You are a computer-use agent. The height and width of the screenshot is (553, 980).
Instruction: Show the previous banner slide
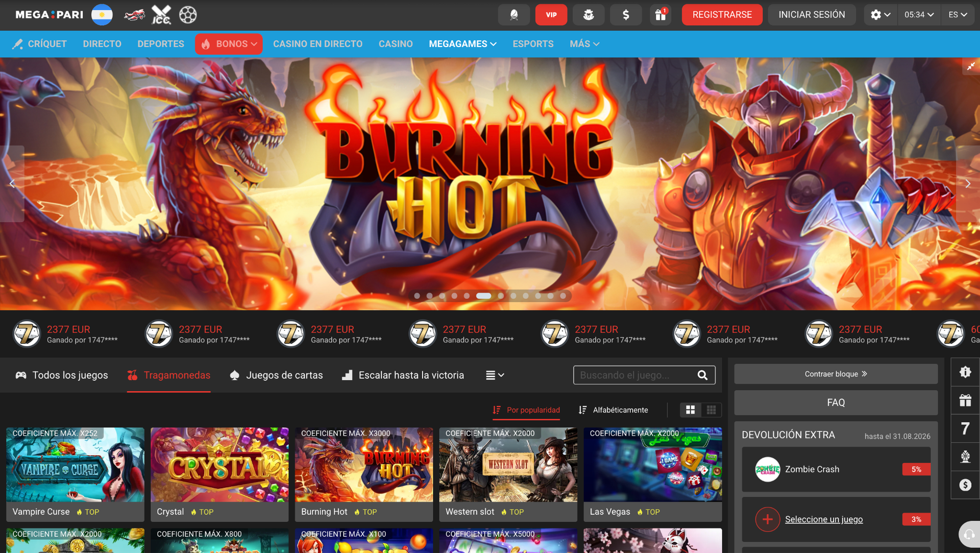[12, 184]
